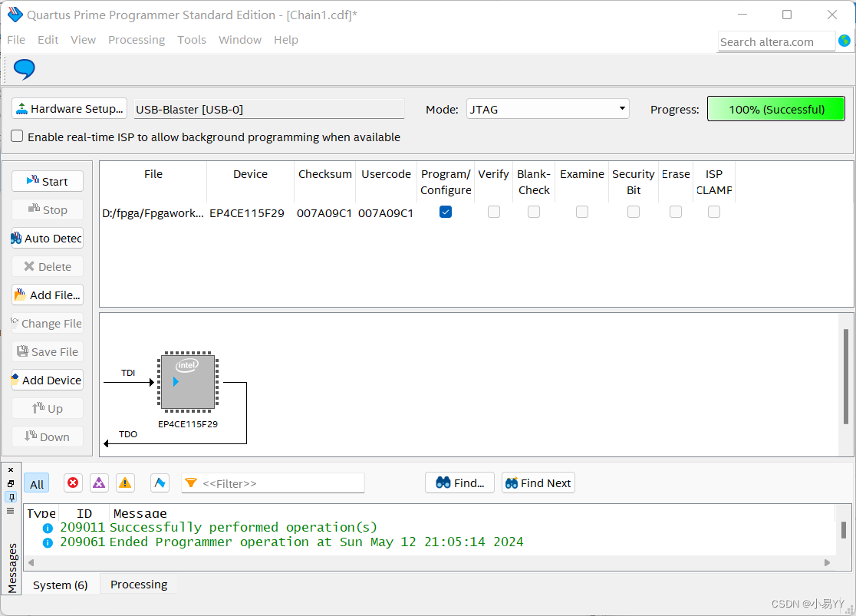Enable the Erase checkbox
This screenshot has height=616, width=856.
pyautogui.click(x=675, y=212)
